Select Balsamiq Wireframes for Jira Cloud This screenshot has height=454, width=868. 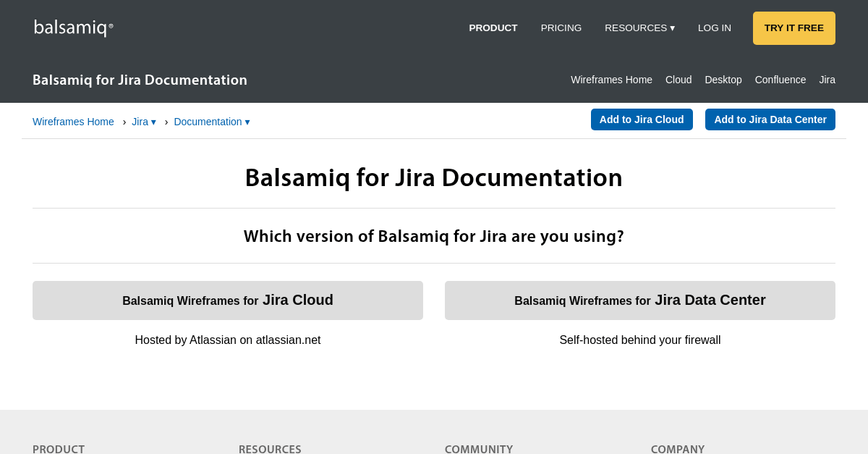pyautogui.click(x=228, y=300)
